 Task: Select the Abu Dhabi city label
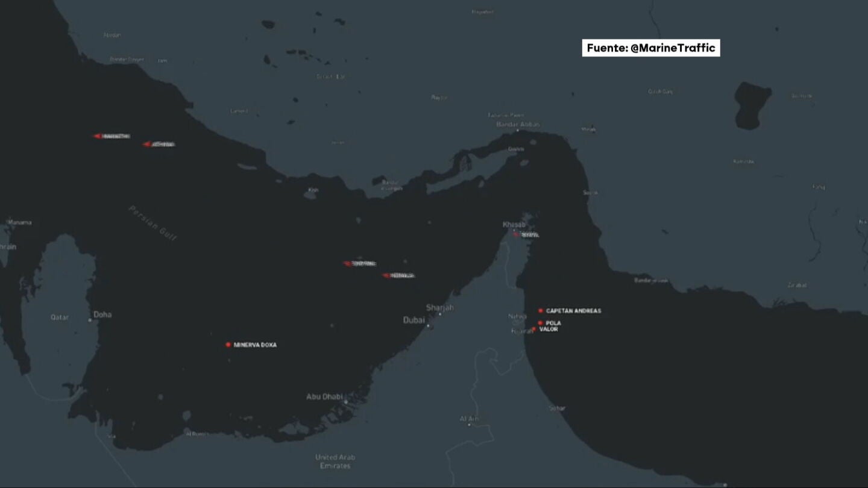[x=324, y=396]
